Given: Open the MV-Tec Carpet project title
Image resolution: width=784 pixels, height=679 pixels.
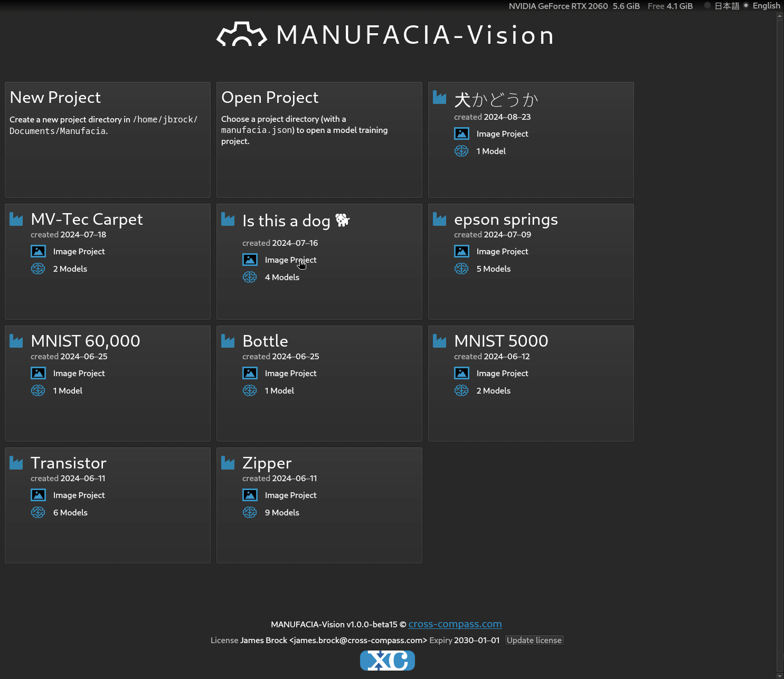Looking at the screenshot, I should (87, 219).
